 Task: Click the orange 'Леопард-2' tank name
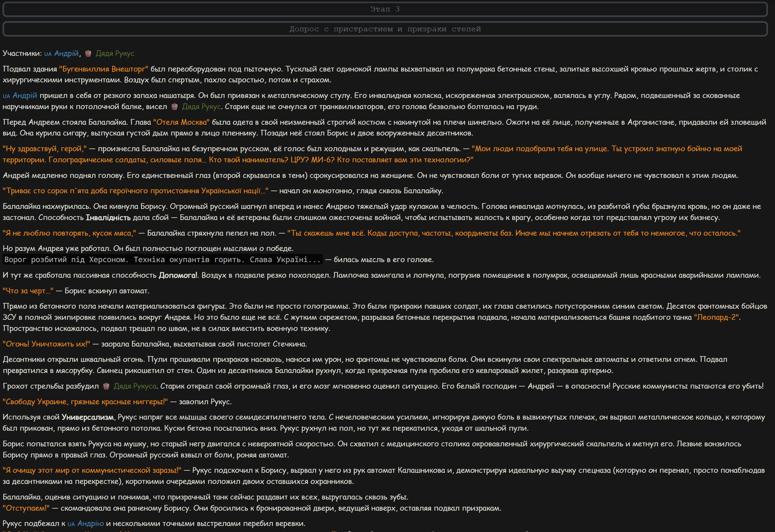(x=717, y=317)
